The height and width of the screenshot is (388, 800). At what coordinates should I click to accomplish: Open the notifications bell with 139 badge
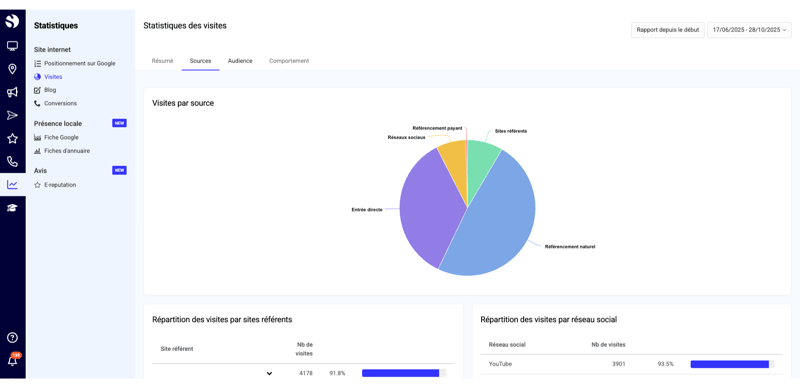point(13,360)
